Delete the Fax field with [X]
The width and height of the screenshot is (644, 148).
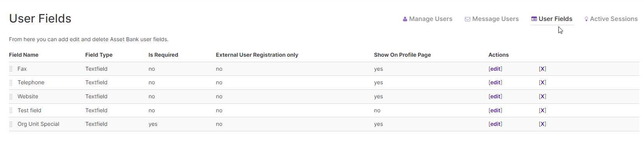542,69
